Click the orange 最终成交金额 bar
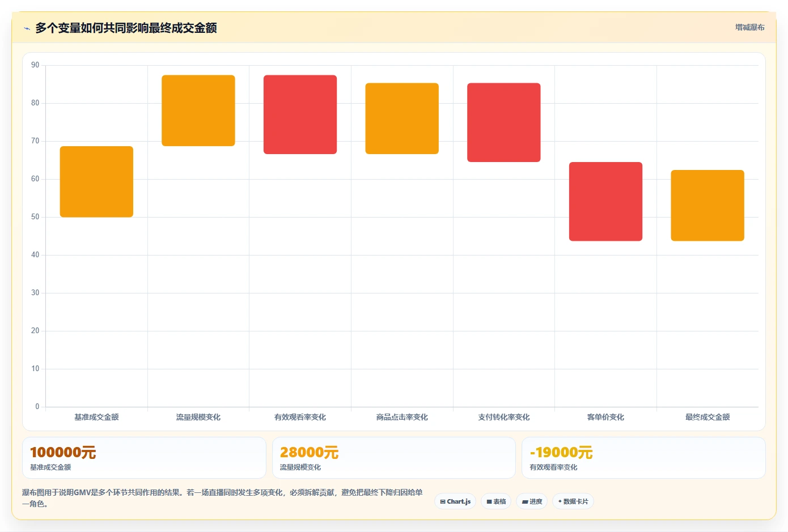 (x=707, y=206)
